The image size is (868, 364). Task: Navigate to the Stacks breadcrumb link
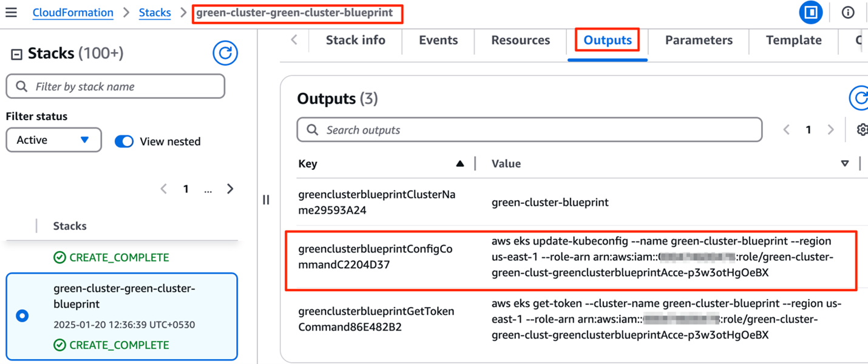(x=155, y=12)
